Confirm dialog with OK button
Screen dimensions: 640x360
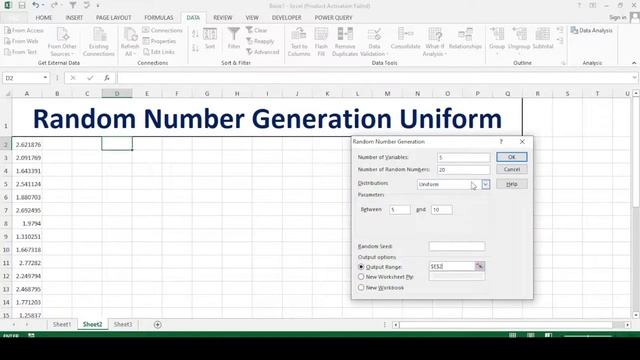[x=512, y=157]
